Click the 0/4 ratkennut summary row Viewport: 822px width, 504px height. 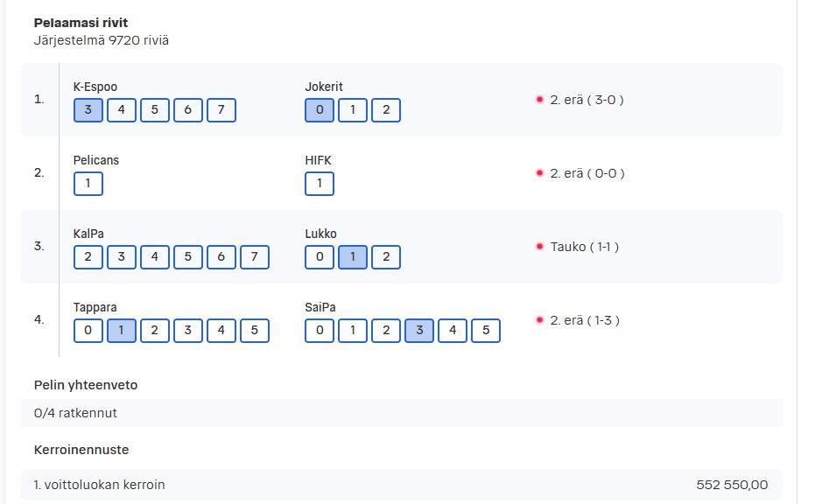[401, 413]
